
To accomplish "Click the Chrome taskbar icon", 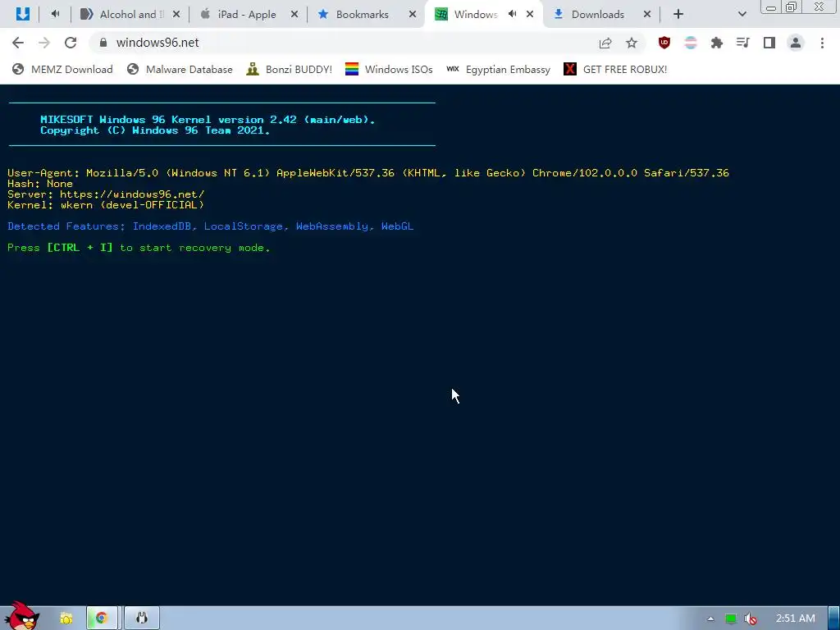I will (x=101, y=619).
